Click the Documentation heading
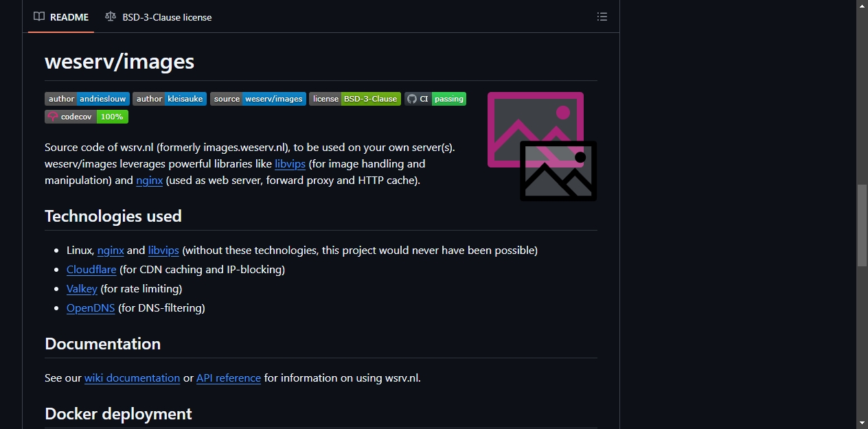 click(103, 344)
